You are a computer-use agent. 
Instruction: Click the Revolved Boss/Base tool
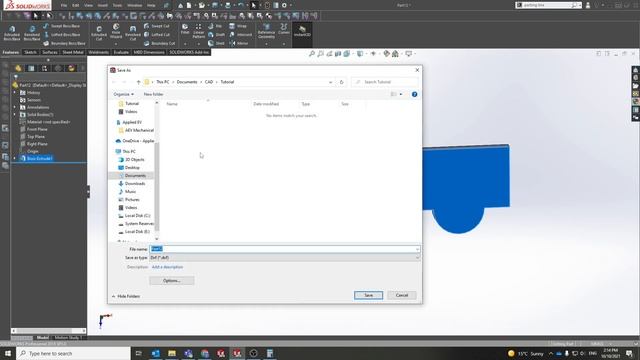[32, 33]
